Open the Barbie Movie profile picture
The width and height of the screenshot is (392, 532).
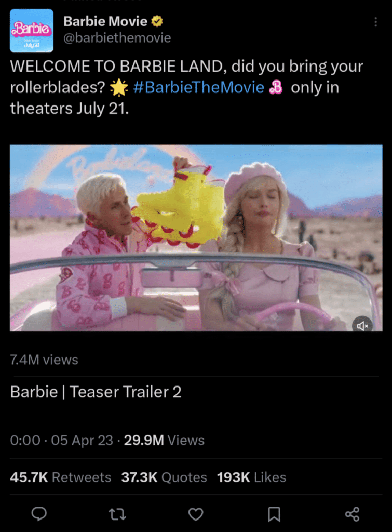point(31,31)
